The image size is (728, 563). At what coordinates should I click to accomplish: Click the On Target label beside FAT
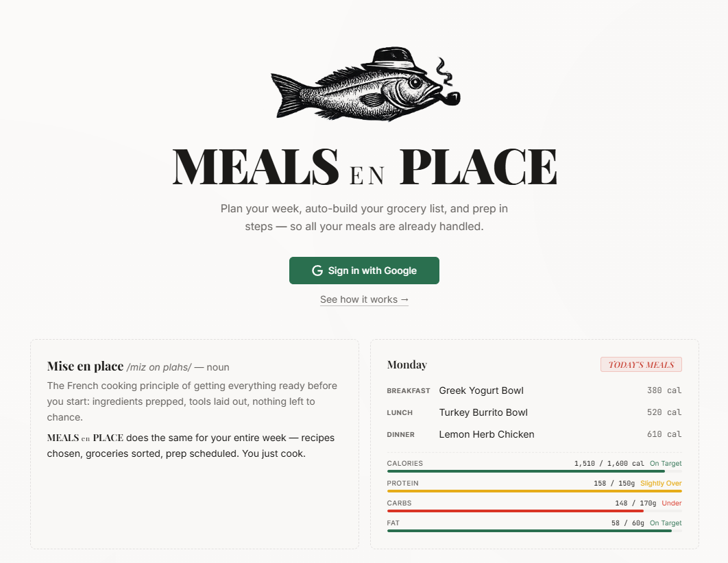(x=665, y=523)
